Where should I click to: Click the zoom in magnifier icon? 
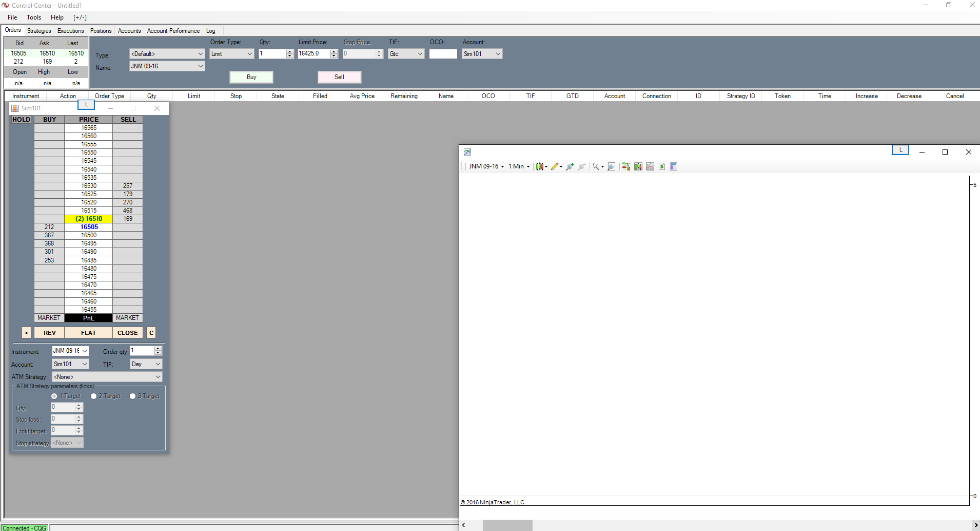click(x=570, y=166)
